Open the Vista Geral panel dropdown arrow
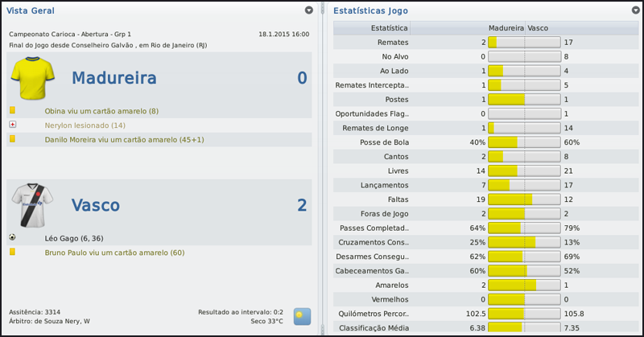 309,10
